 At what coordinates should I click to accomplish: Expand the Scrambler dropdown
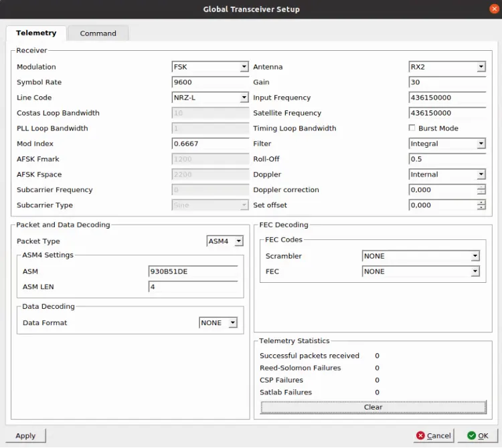click(x=421, y=256)
